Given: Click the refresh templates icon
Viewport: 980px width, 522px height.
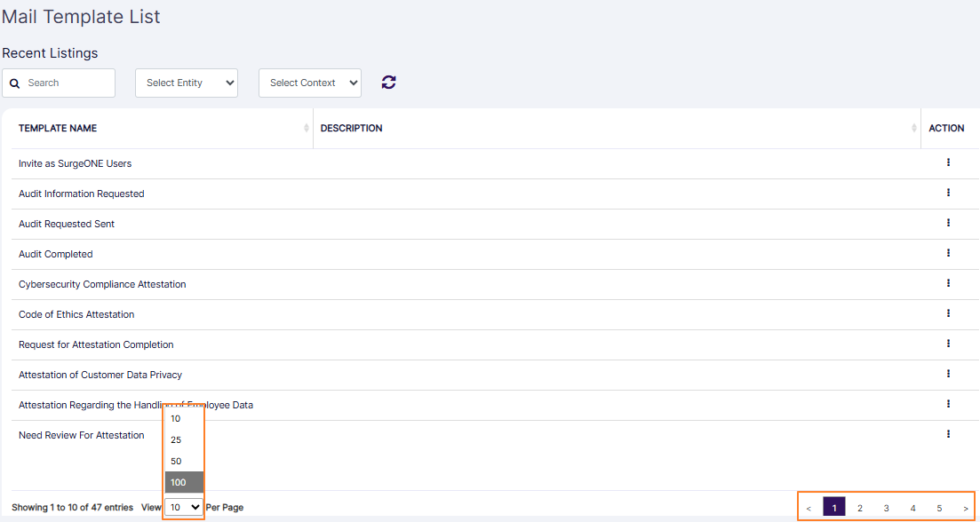Looking at the screenshot, I should coord(388,82).
